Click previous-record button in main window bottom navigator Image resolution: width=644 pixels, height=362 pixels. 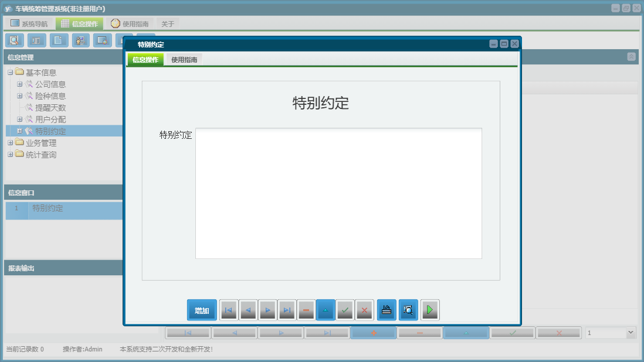[235, 333]
